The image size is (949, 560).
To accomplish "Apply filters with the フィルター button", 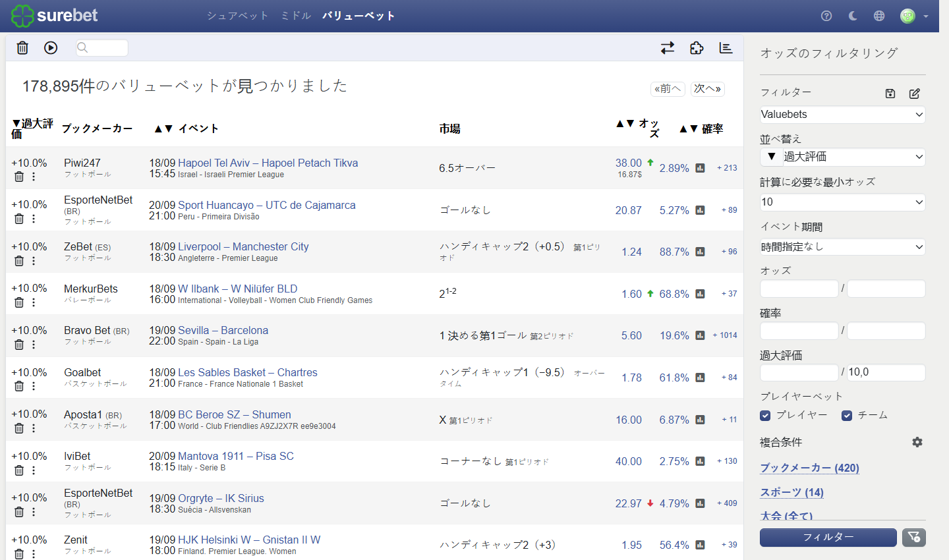I will click(828, 538).
